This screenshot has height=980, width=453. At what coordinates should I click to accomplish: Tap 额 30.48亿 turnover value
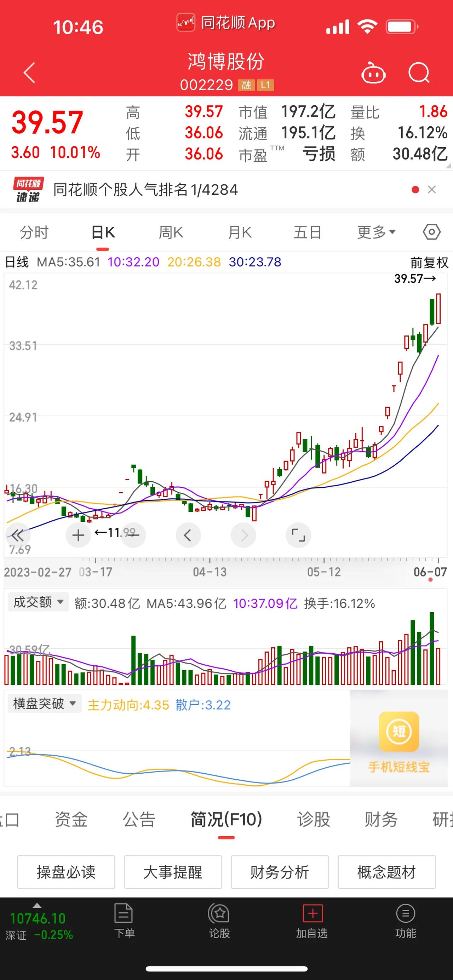click(420, 154)
